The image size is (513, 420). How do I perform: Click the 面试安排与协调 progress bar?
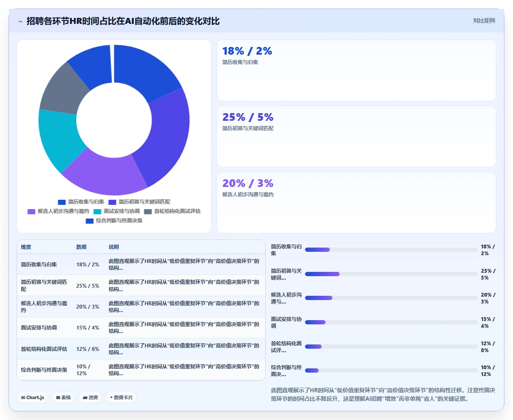391,322
